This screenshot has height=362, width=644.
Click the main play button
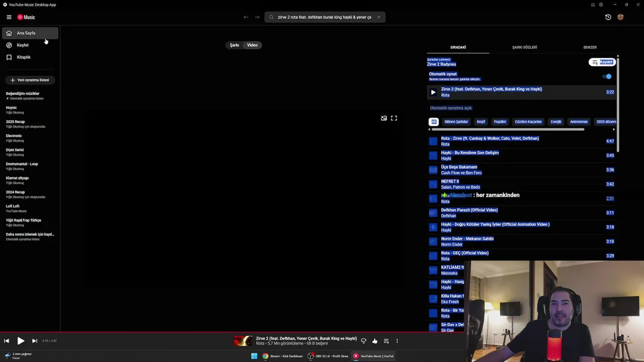tap(21, 341)
